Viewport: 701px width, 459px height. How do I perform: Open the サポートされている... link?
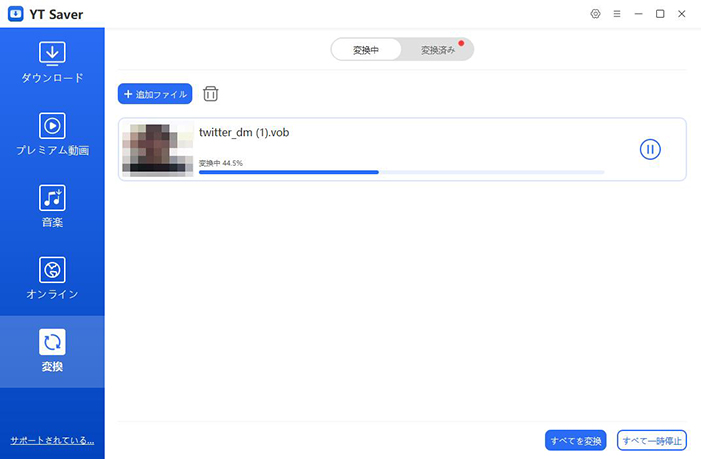[x=52, y=440]
